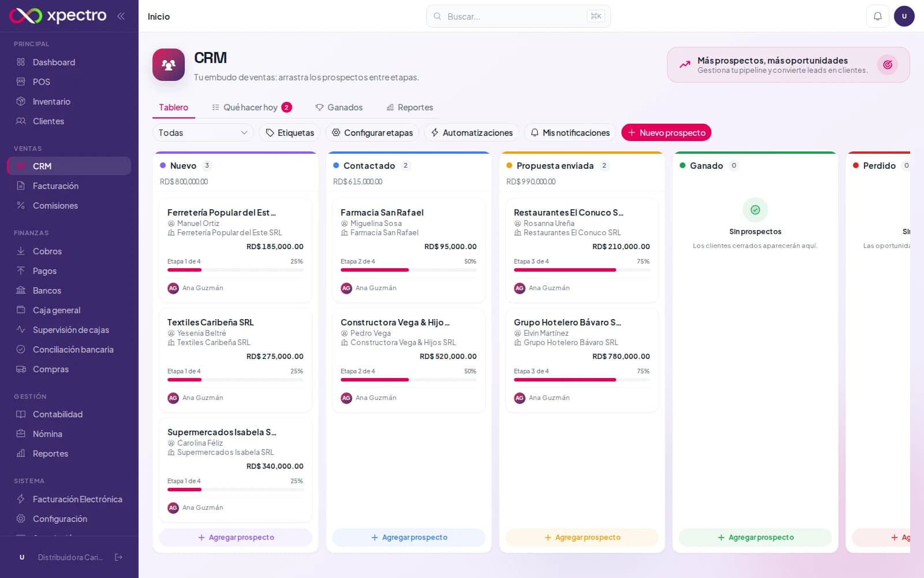924x578 pixels.
Task: Open Supervisión de cajas in sidebar
Action: point(69,329)
